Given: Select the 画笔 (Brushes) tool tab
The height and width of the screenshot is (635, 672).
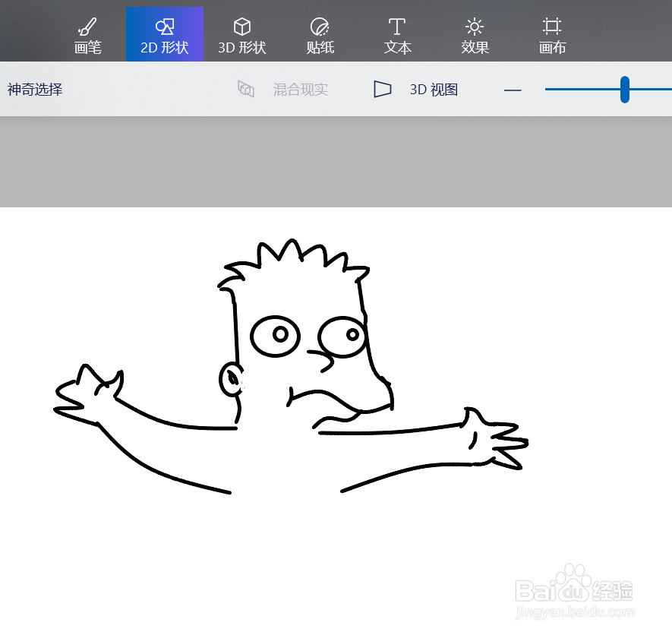Looking at the screenshot, I should tap(87, 34).
